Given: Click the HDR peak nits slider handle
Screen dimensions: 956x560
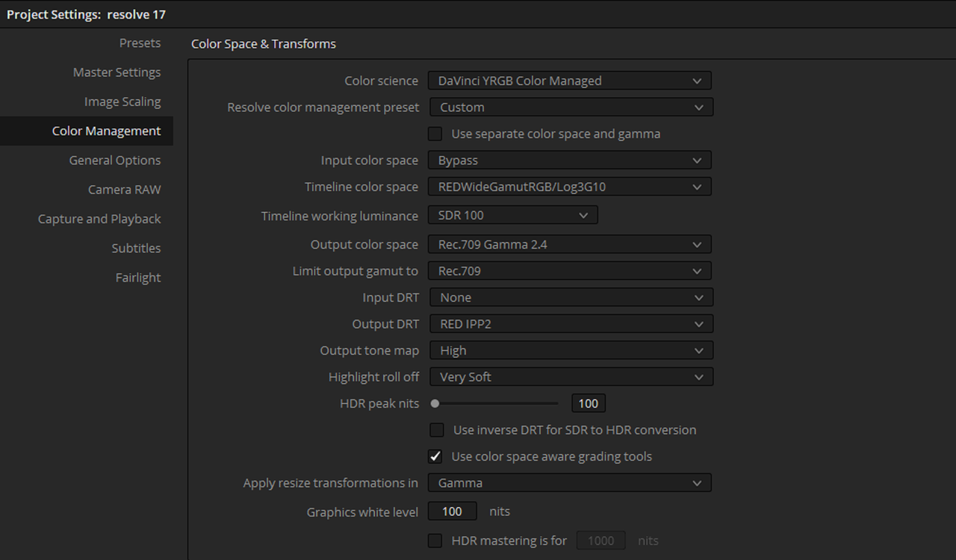Looking at the screenshot, I should (x=435, y=403).
